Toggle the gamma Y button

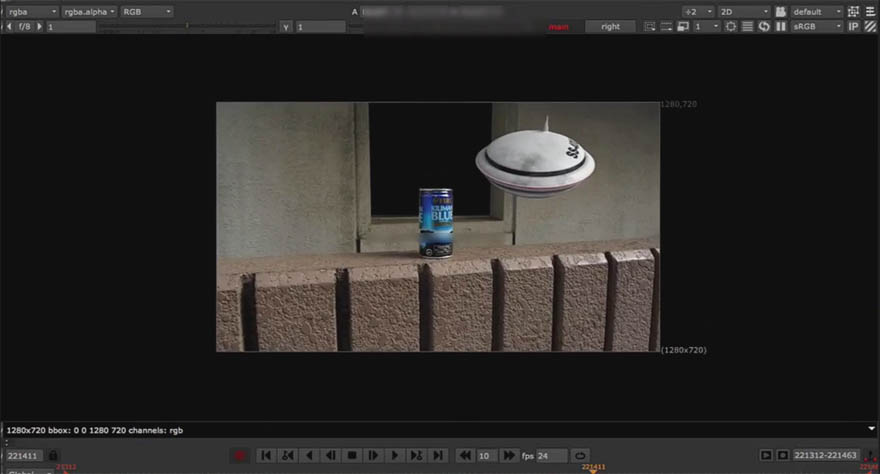pos(286,26)
